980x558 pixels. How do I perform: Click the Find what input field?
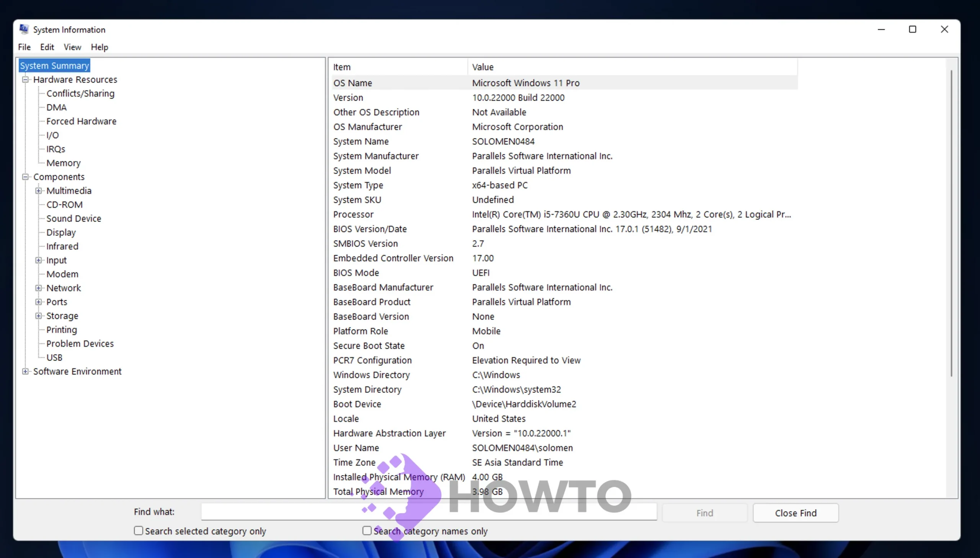point(429,512)
